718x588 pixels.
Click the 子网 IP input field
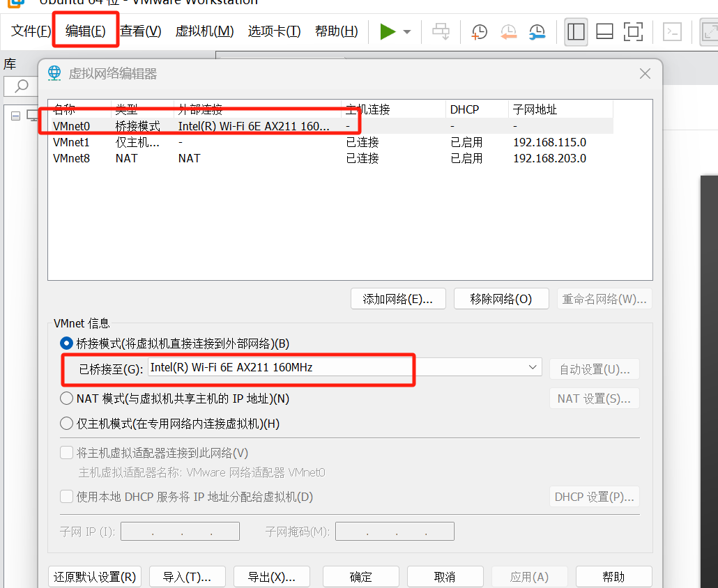pyautogui.click(x=180, y=532)
